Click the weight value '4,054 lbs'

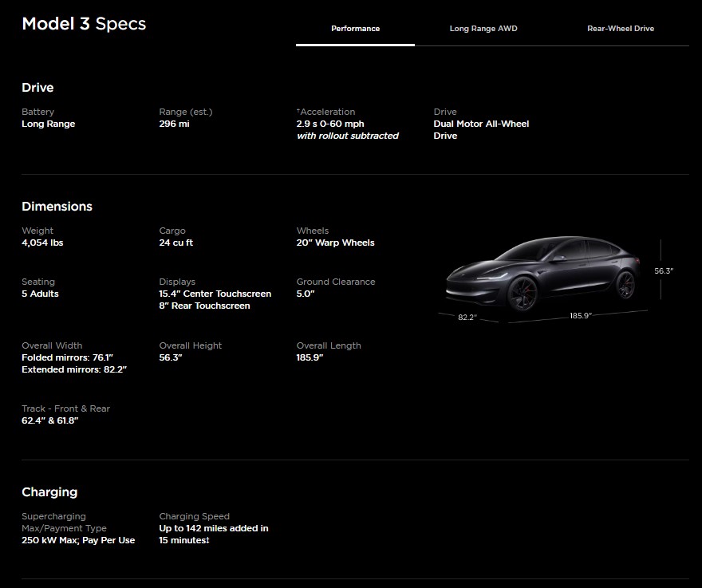tap(42, 243)
